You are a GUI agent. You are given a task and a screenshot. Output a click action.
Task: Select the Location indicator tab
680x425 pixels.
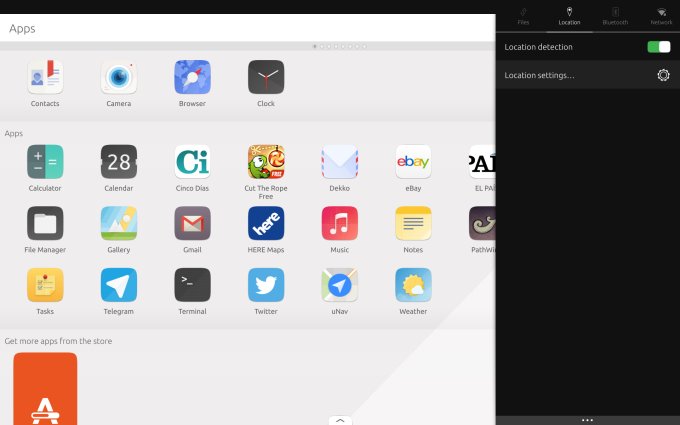pyautogui.click(x=569, y=16)
